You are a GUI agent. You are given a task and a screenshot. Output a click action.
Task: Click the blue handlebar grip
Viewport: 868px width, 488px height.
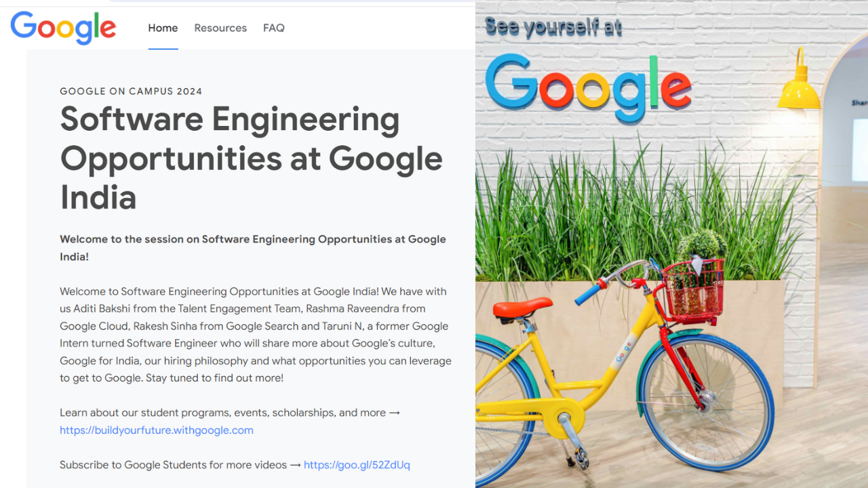[x=588, y=293]
